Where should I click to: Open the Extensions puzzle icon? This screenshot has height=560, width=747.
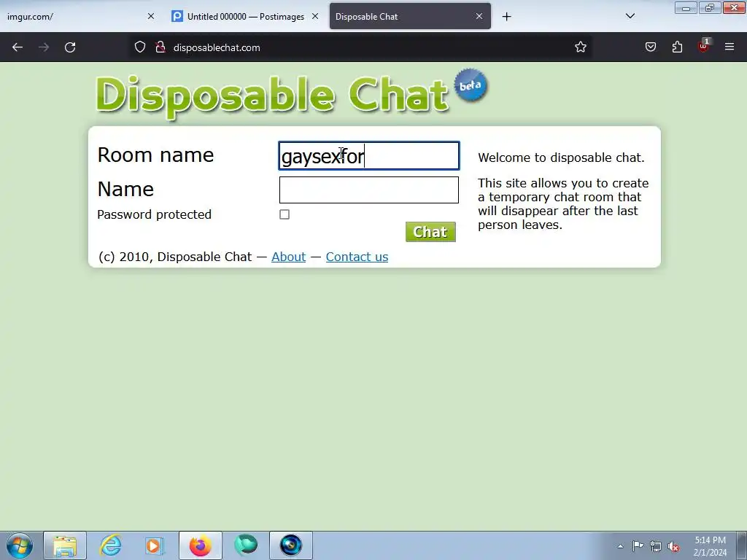[x=677, y=47]
